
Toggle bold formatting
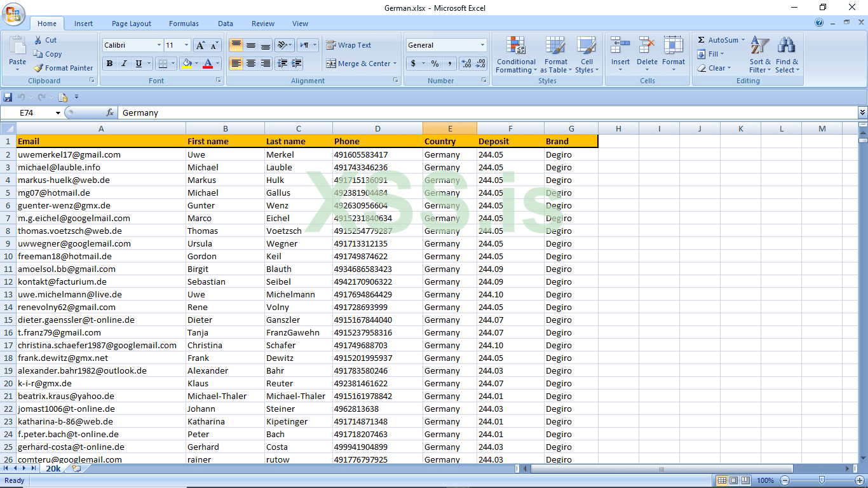[x=109, y=64]
